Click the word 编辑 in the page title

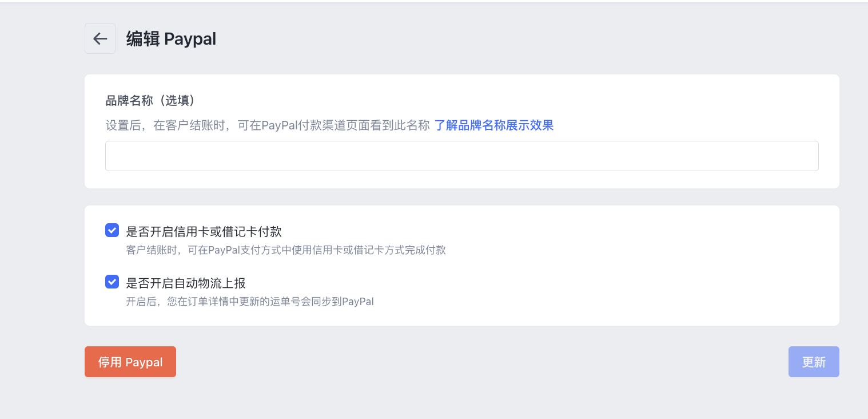(142, 39)
